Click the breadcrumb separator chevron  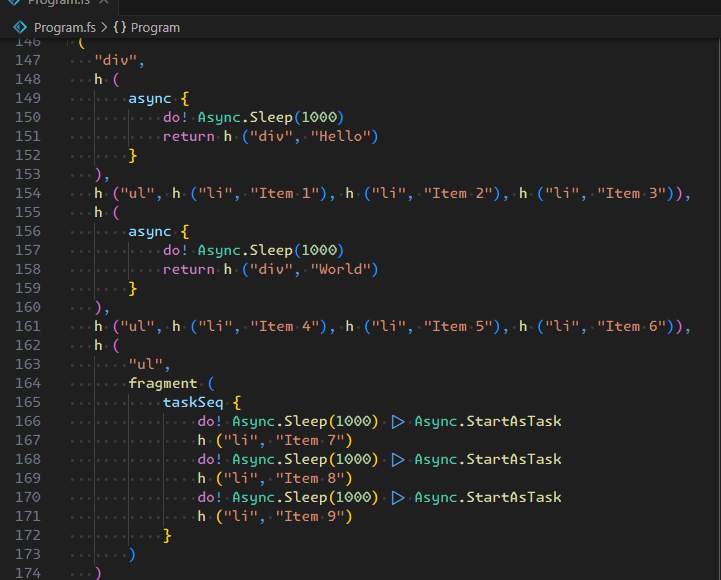pyautogui.click(x=104, y=28)
